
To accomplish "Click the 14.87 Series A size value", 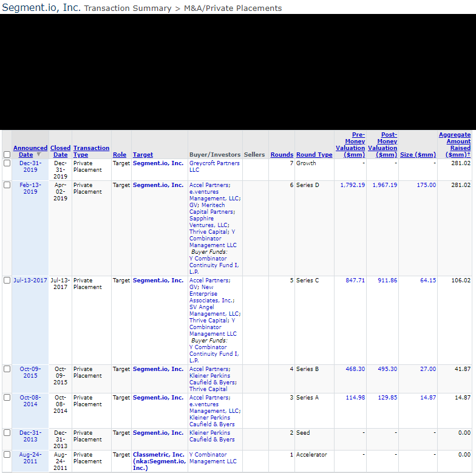I will (428, 397).
